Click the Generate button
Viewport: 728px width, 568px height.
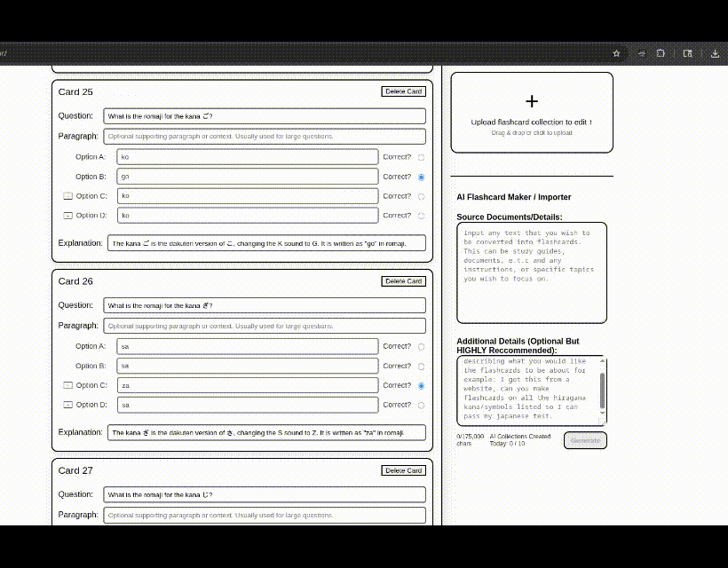click(x=585, y=440)
